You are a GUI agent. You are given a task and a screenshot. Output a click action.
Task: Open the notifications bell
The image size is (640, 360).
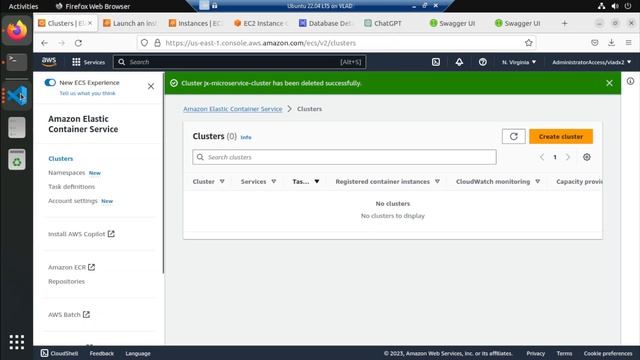click(459, 62)
